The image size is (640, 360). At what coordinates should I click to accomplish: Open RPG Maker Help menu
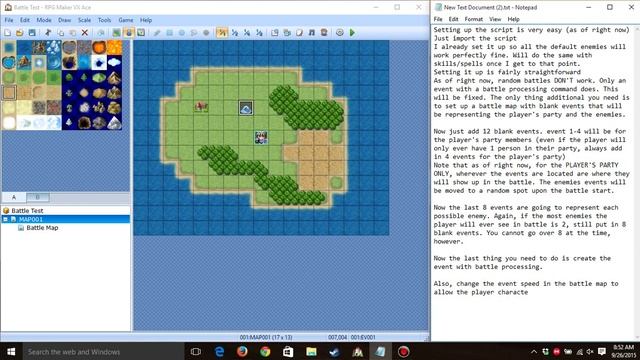pos(146,20)
